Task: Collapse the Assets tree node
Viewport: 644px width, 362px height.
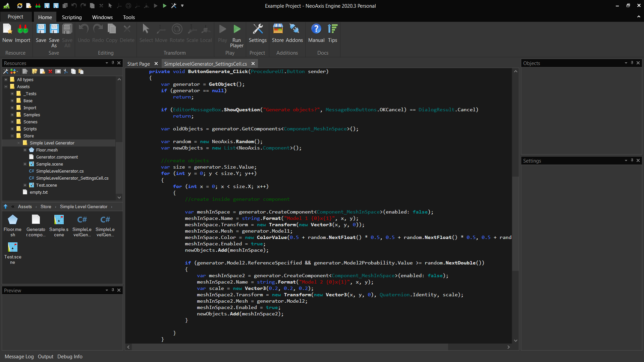Action: coord(5,86)
